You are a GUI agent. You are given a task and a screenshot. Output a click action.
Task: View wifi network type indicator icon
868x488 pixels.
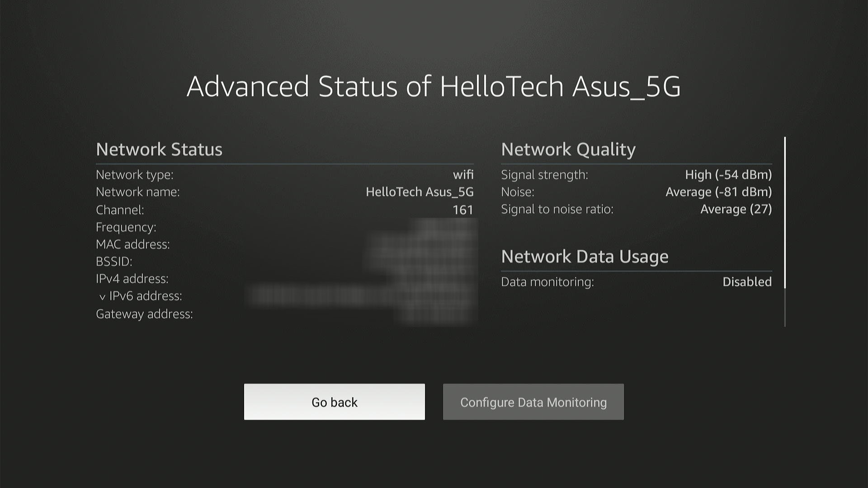[463, 174]
